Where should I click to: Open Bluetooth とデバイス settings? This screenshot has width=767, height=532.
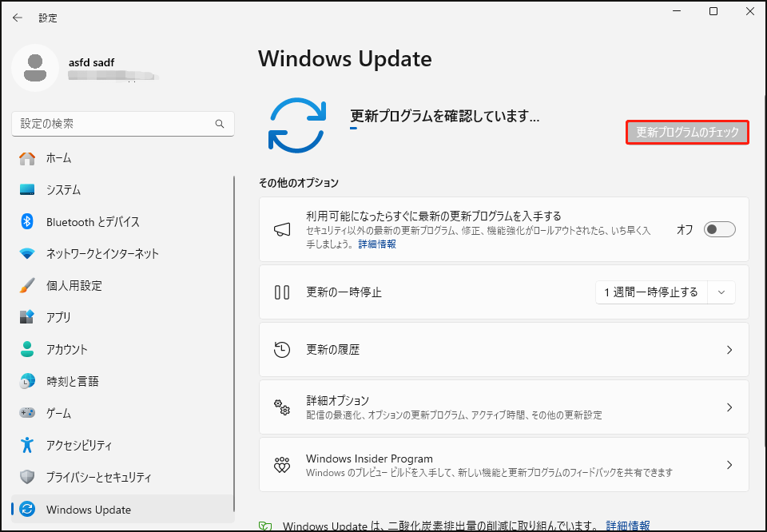(x=122, y=222)
